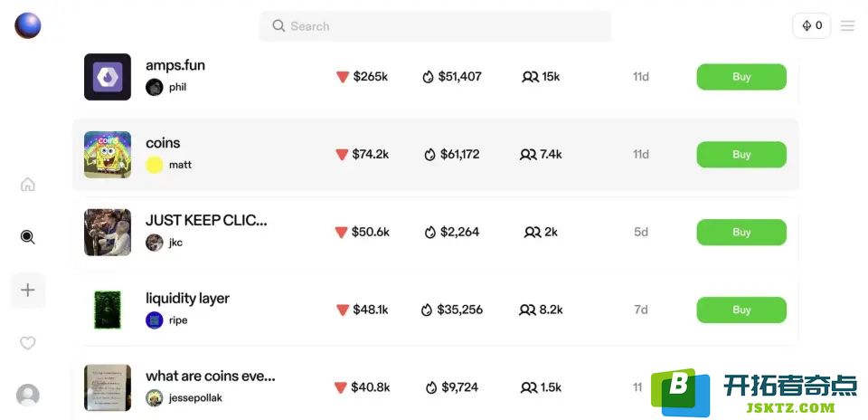The image size is (868, 420).
Task: Click the ETH balance 0 button
Action: click(812, 25)
